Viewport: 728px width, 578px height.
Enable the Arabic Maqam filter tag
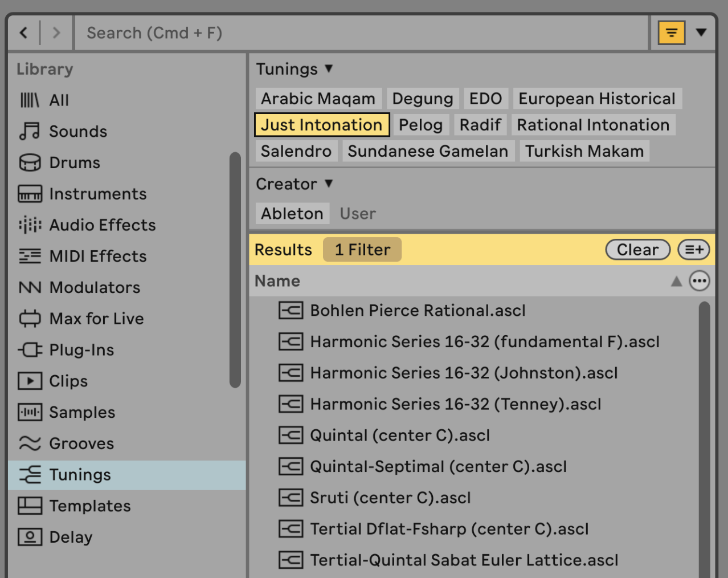coord(318,99)
